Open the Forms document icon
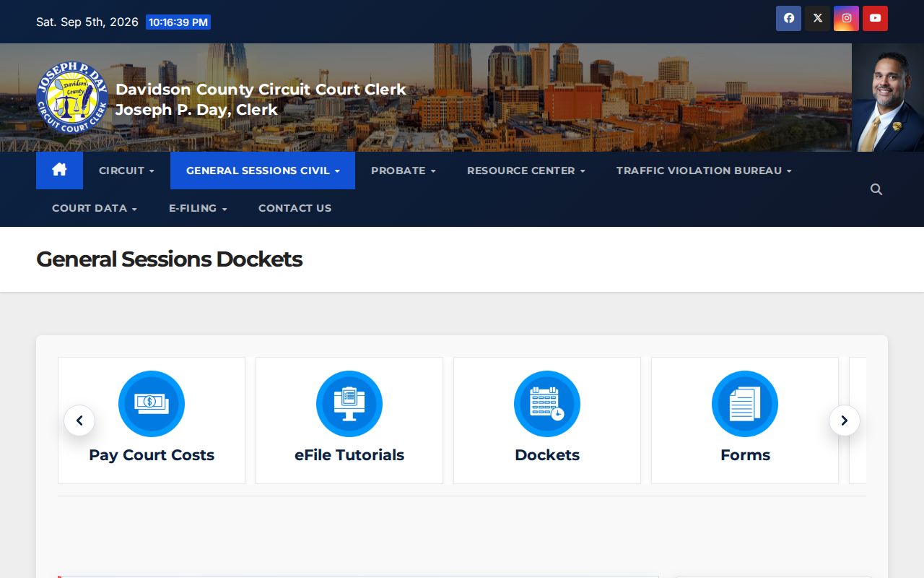Image resolution: width=924 pixels, height=578 pixels. pos(745,404)
